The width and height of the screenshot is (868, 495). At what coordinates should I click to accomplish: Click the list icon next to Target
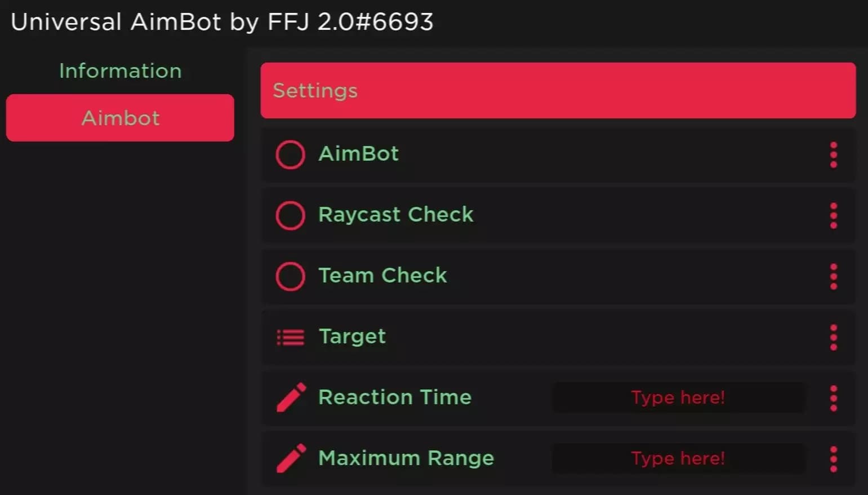click(290, 337)
